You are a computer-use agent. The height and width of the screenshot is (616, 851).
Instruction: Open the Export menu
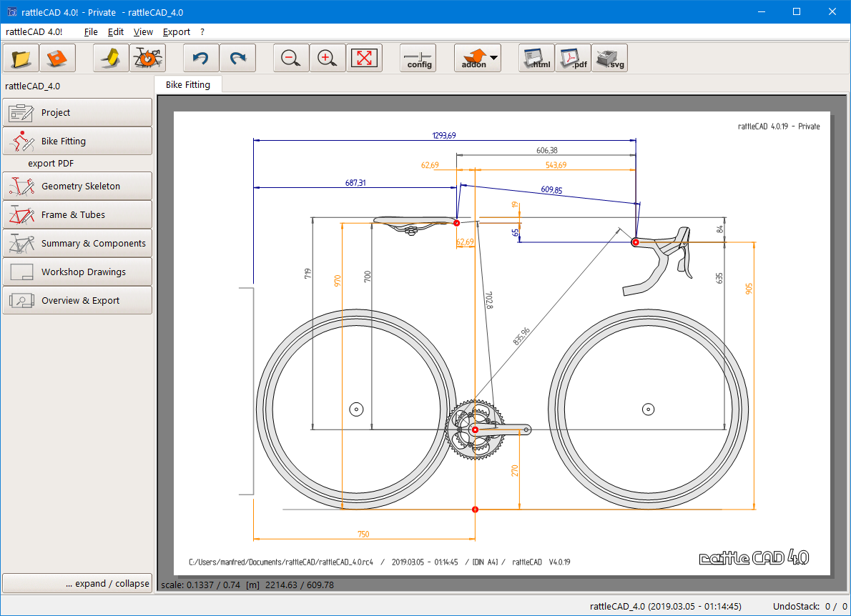click(177, 32)
